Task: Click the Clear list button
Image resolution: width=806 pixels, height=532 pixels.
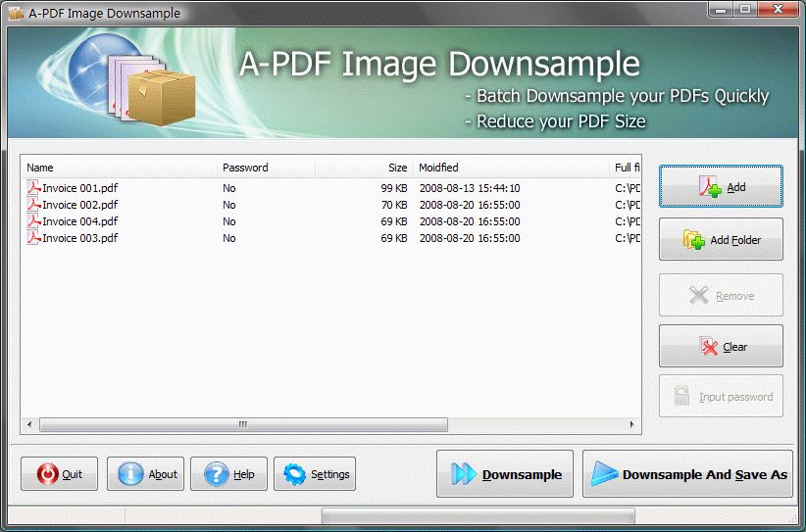Action: point(721,346)
